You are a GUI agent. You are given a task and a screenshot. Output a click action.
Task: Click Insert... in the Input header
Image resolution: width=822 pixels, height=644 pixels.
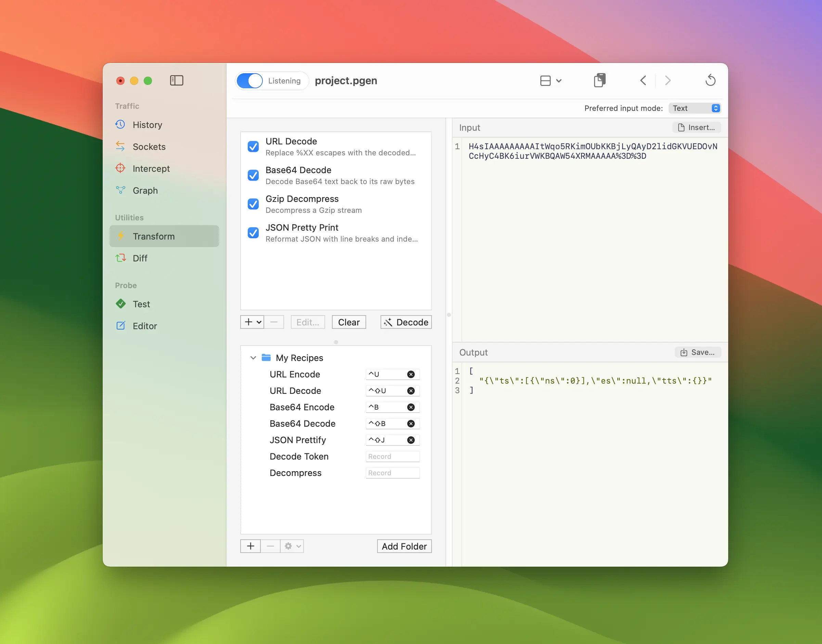696,127
